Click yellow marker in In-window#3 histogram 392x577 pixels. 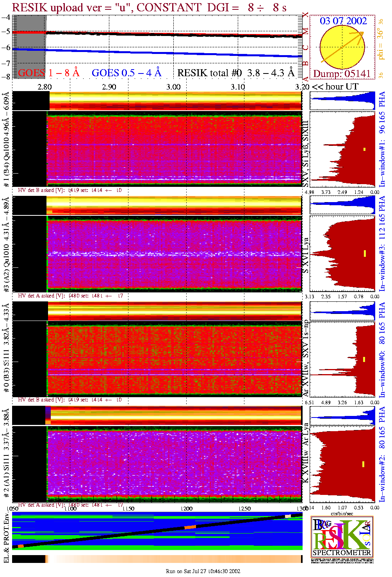pos(365,253)
